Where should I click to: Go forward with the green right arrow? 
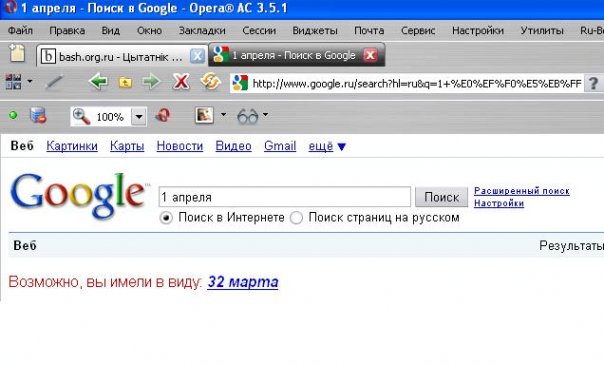[x=151, y=82]
